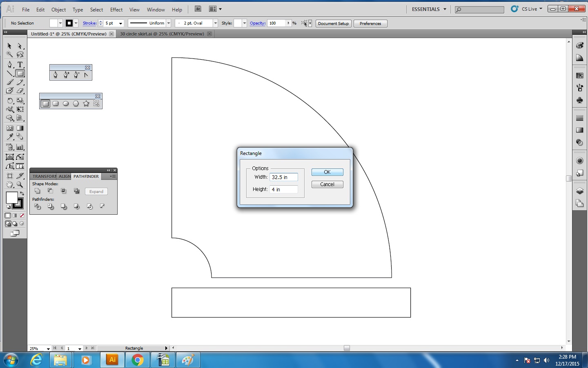Open the Object menu
588x368 pixels.
tap(58, 9)
